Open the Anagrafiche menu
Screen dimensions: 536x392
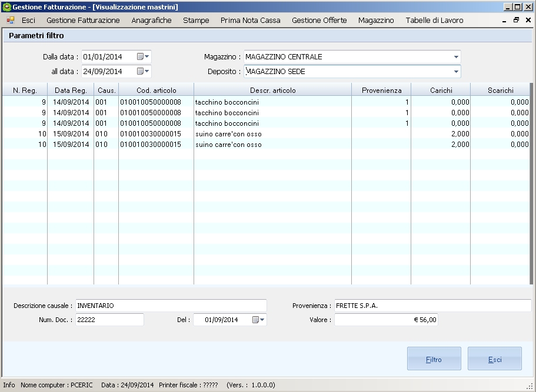pyautogui.click(x=151, y=21)
